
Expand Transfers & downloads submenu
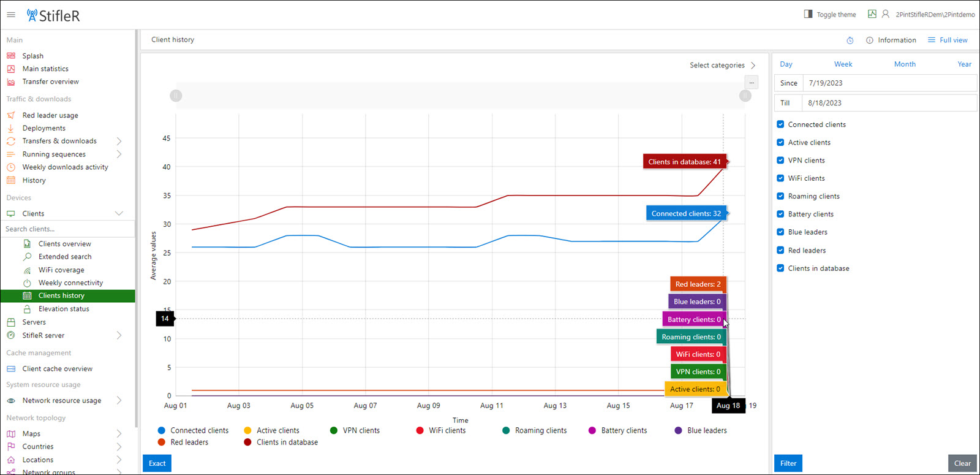(119, 141)
